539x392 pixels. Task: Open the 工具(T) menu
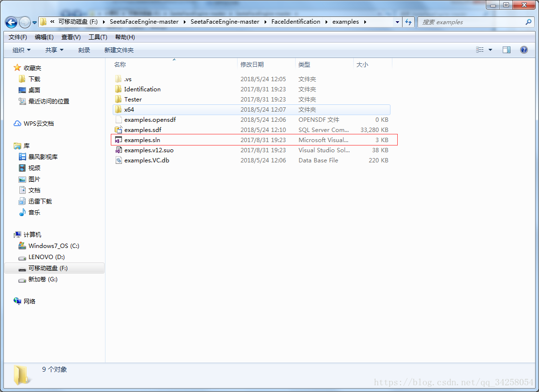pyautogui.click(x=98, y=37)
